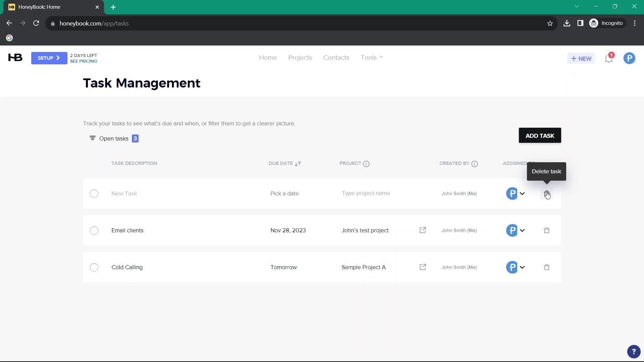Expand the assigned user dropdown for Email clients
The image size is (644, 362).
tap(522, 230)
